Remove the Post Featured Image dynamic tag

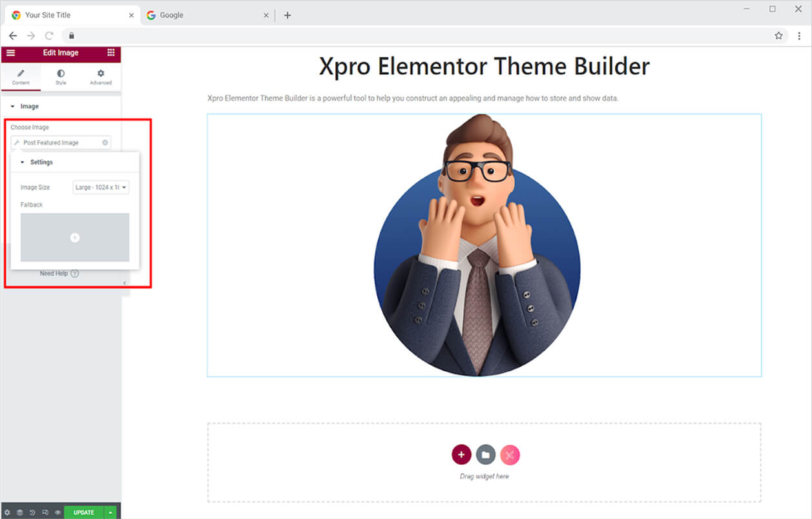point(105,143)
